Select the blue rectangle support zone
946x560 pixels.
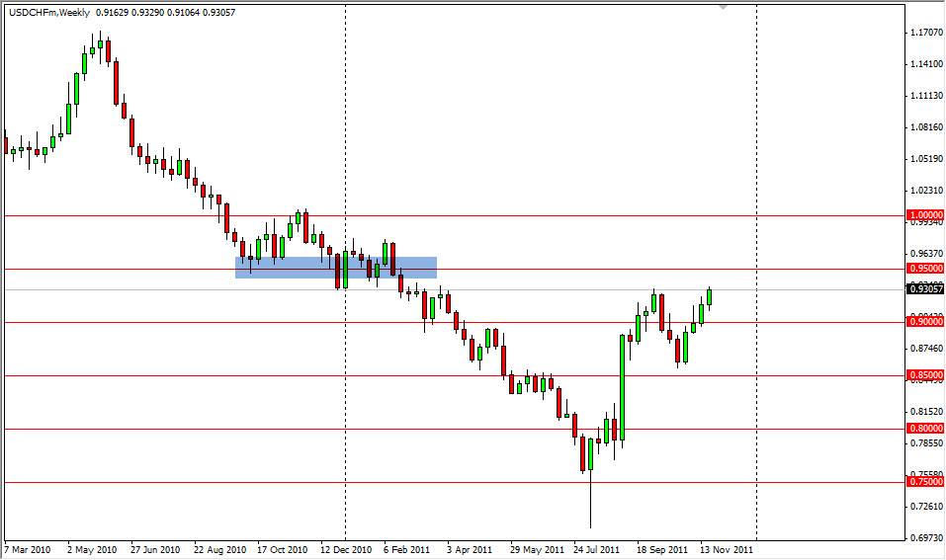(x=336, y=267)
